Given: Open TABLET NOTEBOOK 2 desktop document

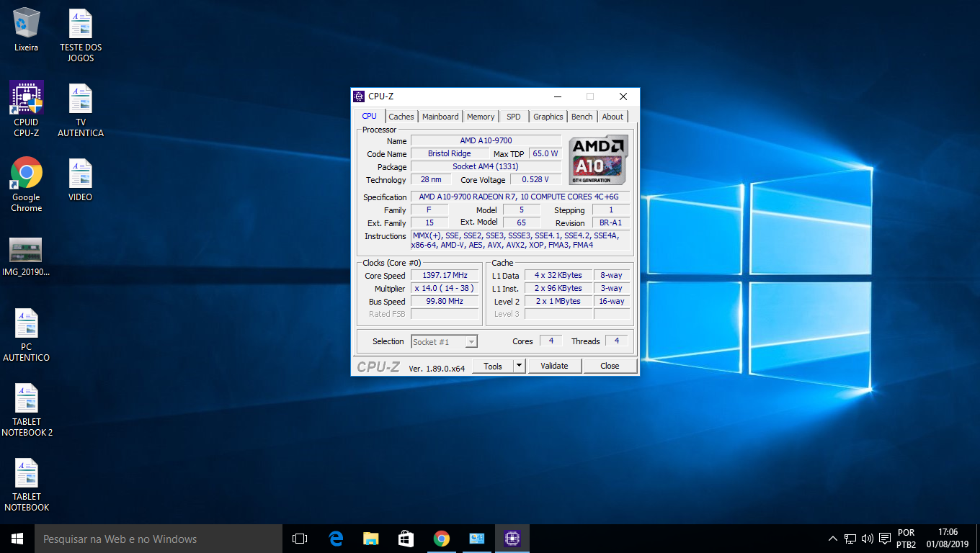Looking at the screenshot, I should 27,410.
